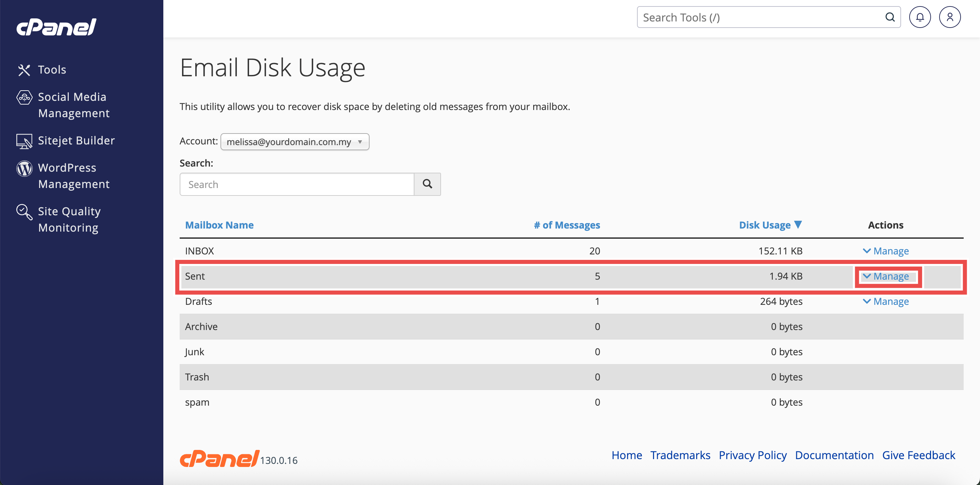Image resolution: width=980 pixels, height=485 pixels.
Task: Open the notifications bell icon
Action: (919, 17)
